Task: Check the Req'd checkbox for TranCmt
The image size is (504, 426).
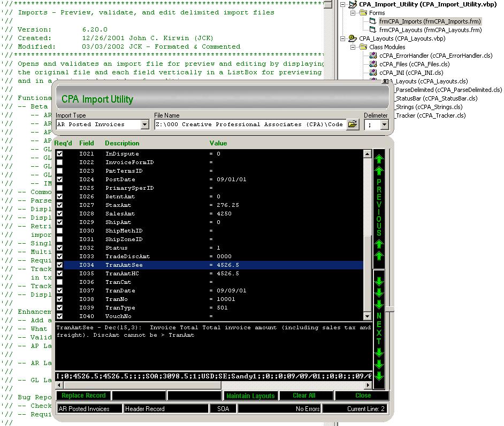Action: 60,282
